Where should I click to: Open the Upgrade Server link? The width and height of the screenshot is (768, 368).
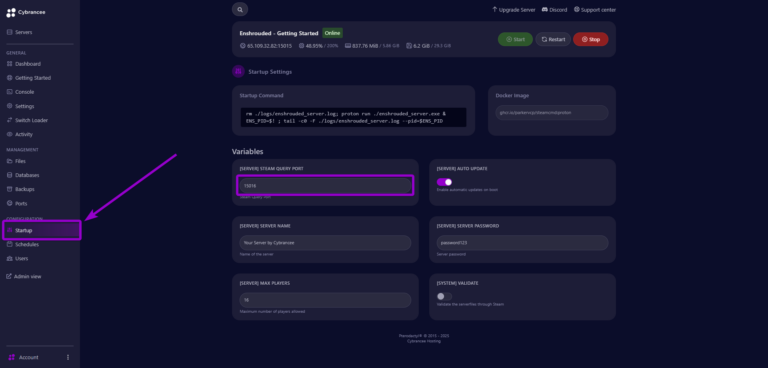tap(513, 10)
